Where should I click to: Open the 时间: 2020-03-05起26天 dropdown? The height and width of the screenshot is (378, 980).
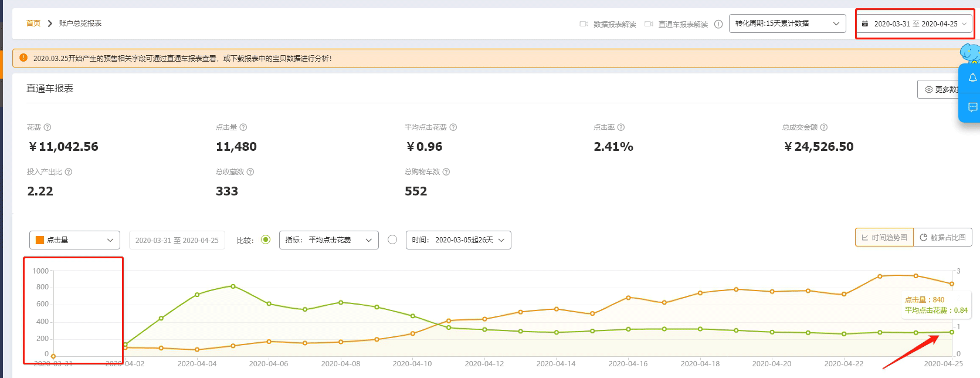(x=458, y=240)
